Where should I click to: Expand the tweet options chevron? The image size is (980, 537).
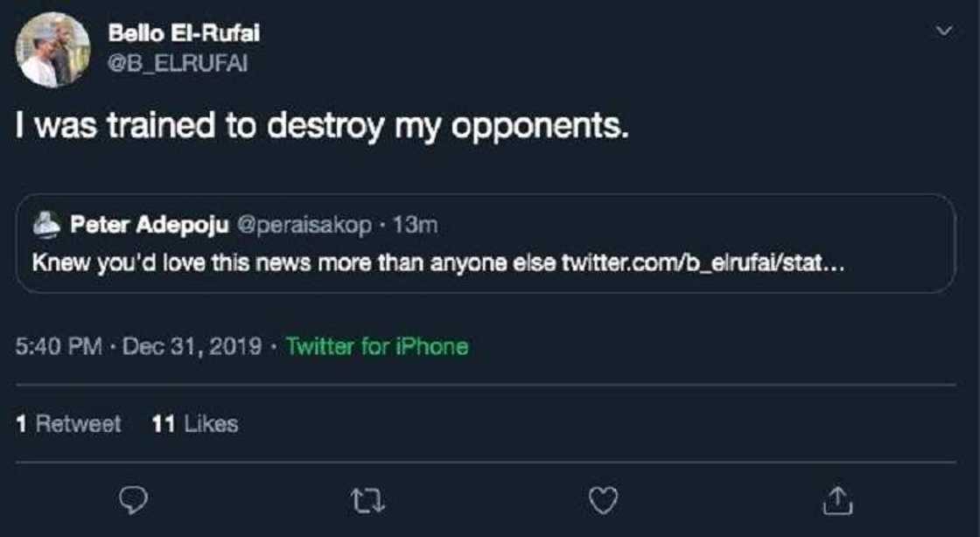(x=943, y=31)
